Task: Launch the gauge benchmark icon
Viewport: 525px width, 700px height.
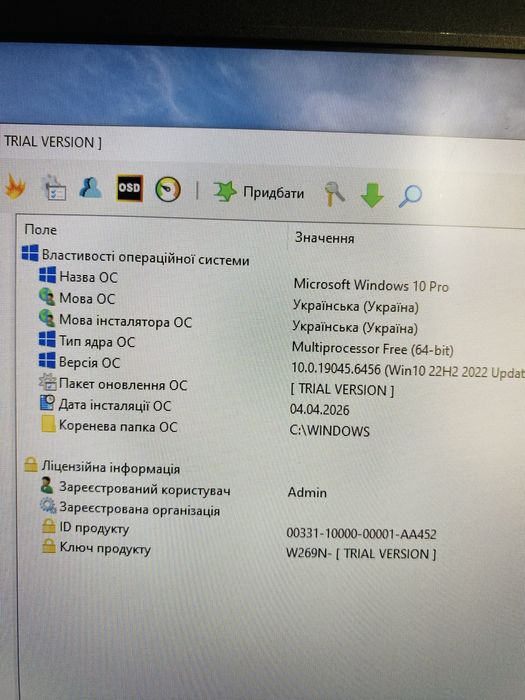Action: [168, 189]
